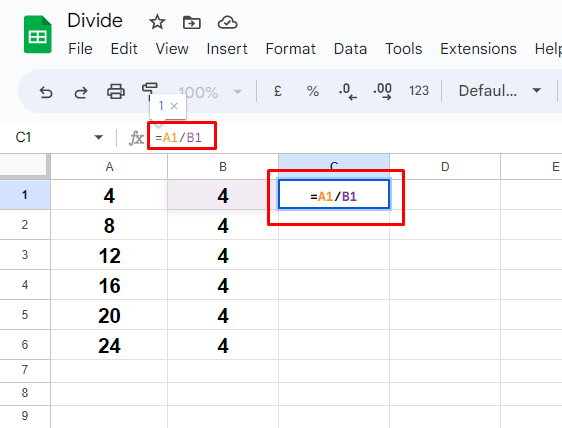Click the Move to folder icon
Image resolution: width=562 pixels, height=428 pixels.
coord(192,23)
